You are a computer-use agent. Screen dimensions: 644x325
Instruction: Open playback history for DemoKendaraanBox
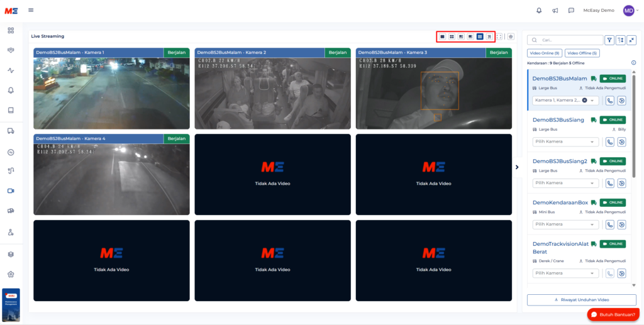[622, 224]
